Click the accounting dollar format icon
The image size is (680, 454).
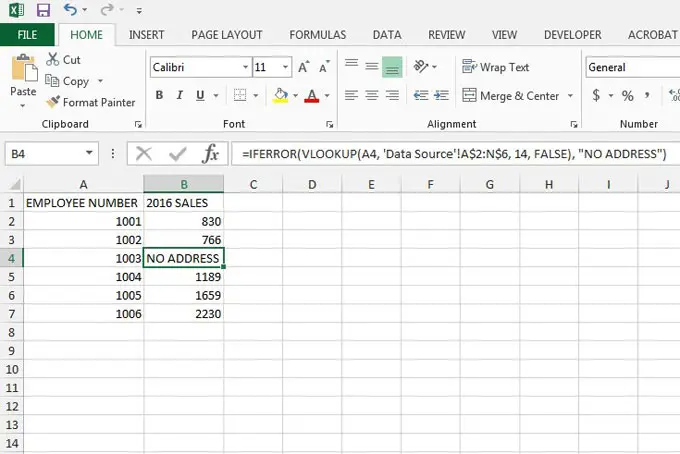(x=597, y=96)
